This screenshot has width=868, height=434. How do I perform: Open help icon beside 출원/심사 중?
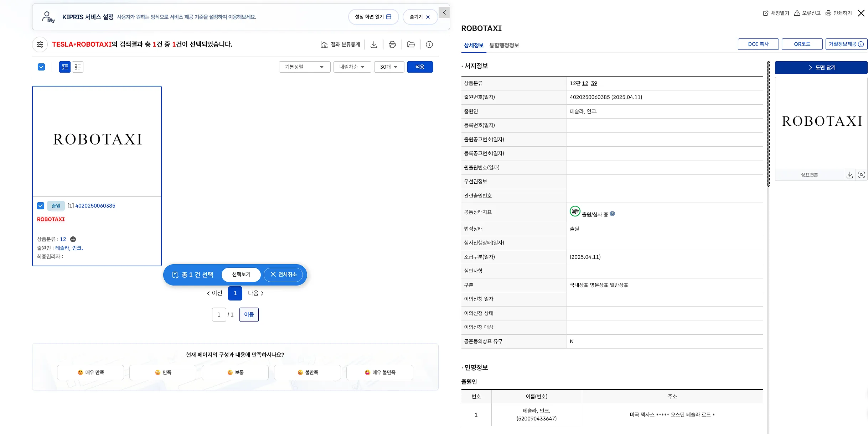613,214
